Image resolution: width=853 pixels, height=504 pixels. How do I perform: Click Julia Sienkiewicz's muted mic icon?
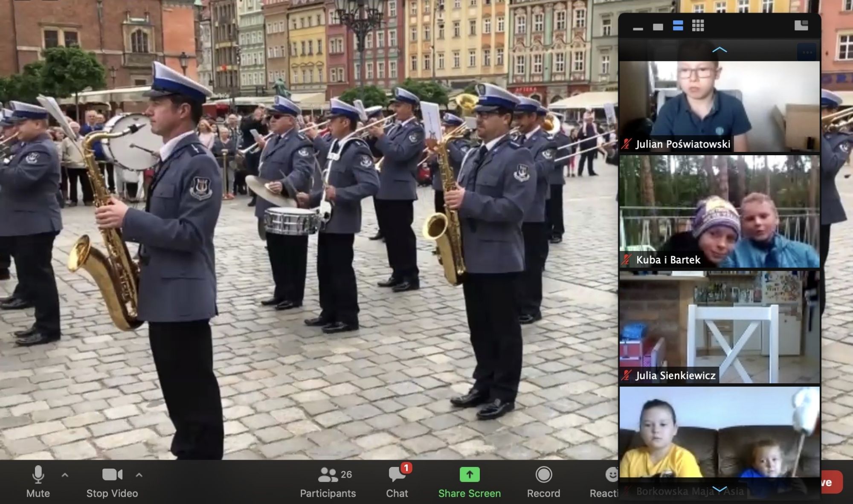(x=626, y=375)
